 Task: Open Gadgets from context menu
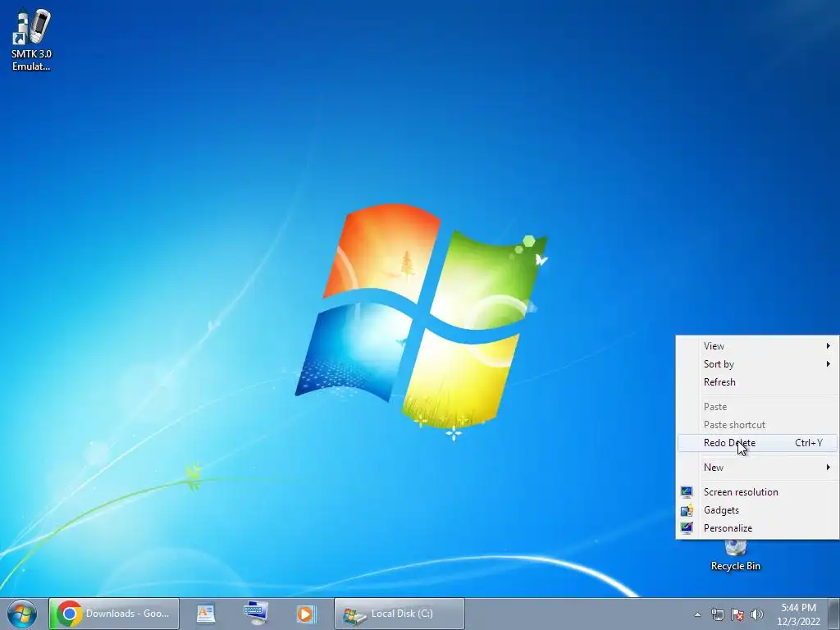coord(757,510)
